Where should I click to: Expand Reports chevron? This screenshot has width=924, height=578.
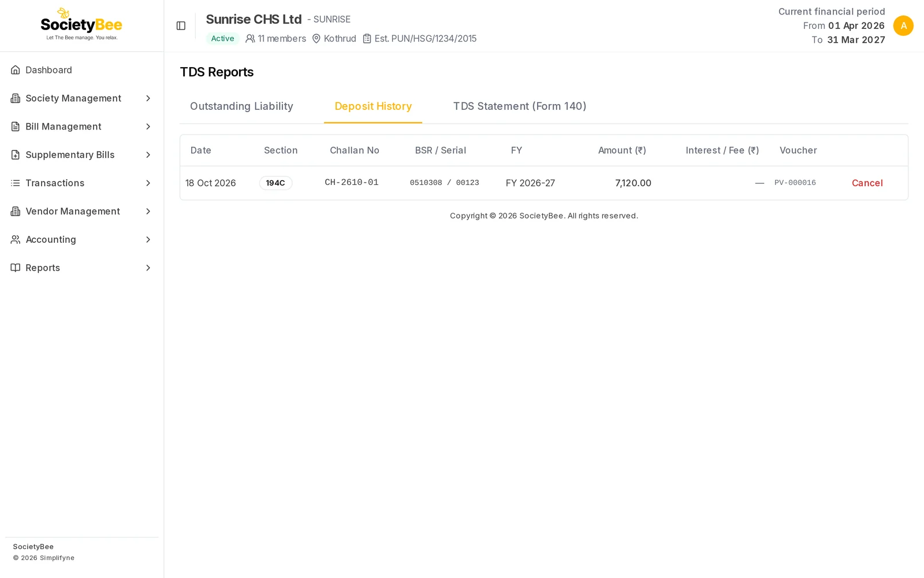pyautogui.click(x=148, y=268)
